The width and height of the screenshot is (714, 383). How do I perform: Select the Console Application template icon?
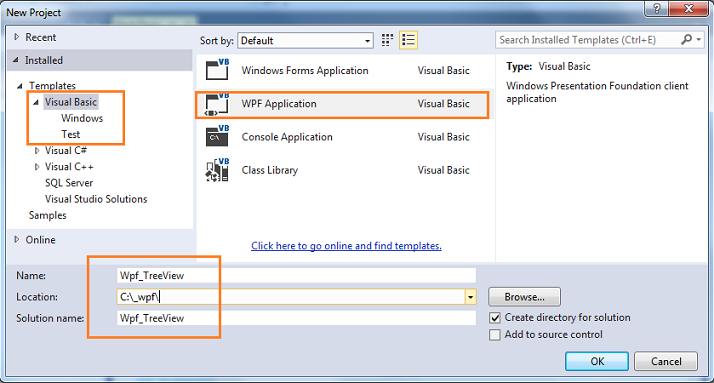coord(217,137)
